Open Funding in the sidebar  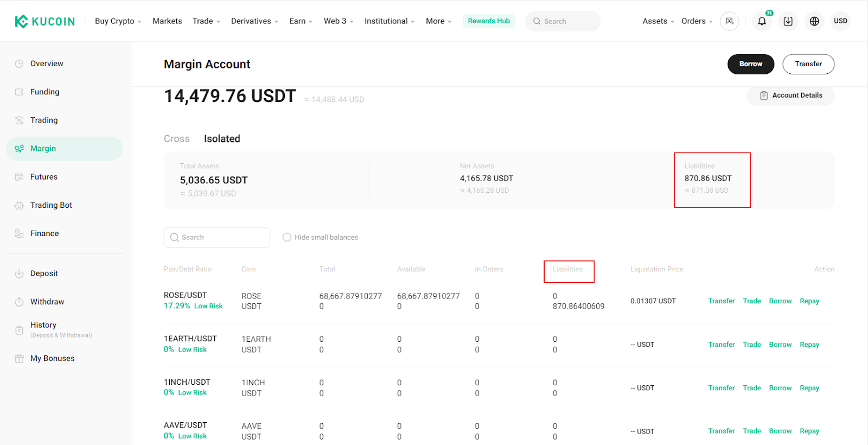point(45,92)
